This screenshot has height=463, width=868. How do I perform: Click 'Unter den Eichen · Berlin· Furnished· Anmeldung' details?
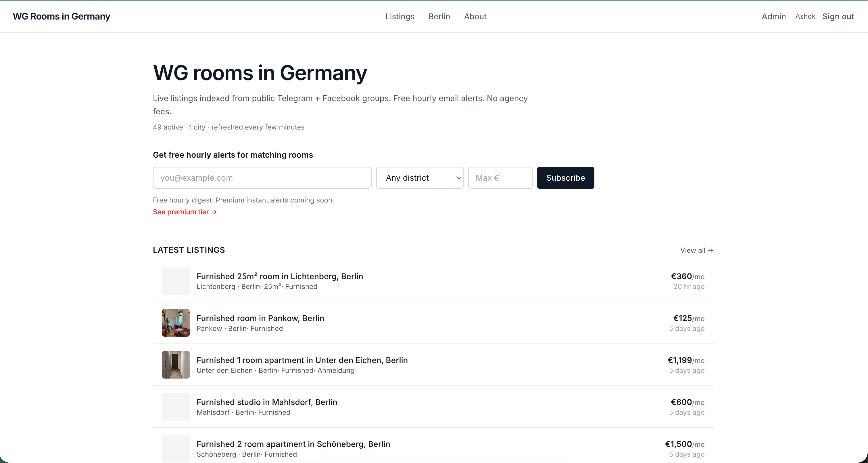275,371
